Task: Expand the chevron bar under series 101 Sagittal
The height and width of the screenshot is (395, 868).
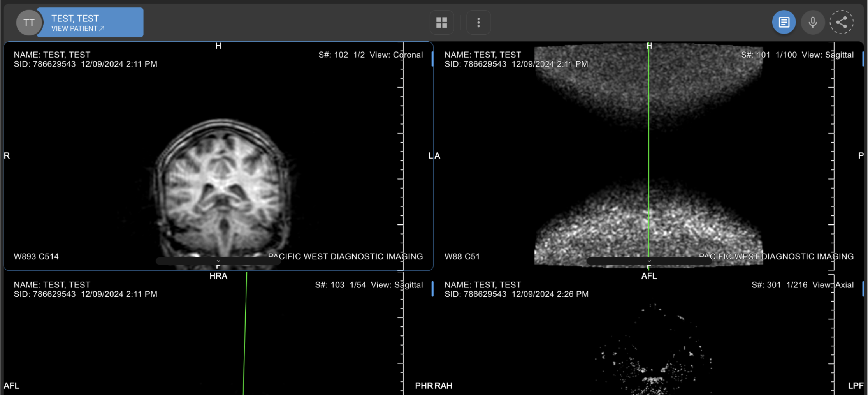Action: [x=649, y=261]
